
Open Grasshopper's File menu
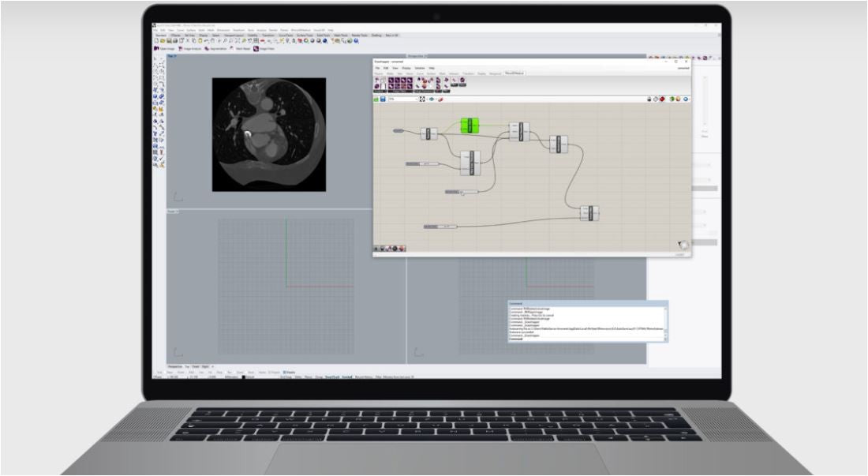[377, 68]
